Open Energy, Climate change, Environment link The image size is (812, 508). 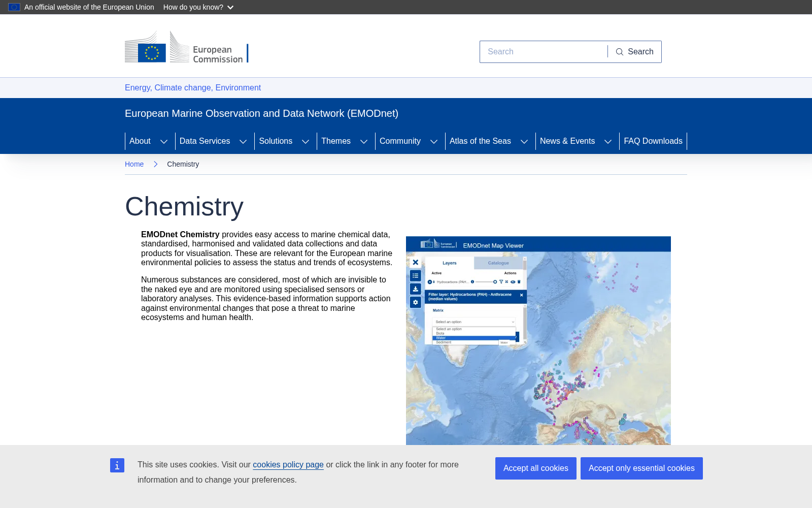tap(193, 88)
